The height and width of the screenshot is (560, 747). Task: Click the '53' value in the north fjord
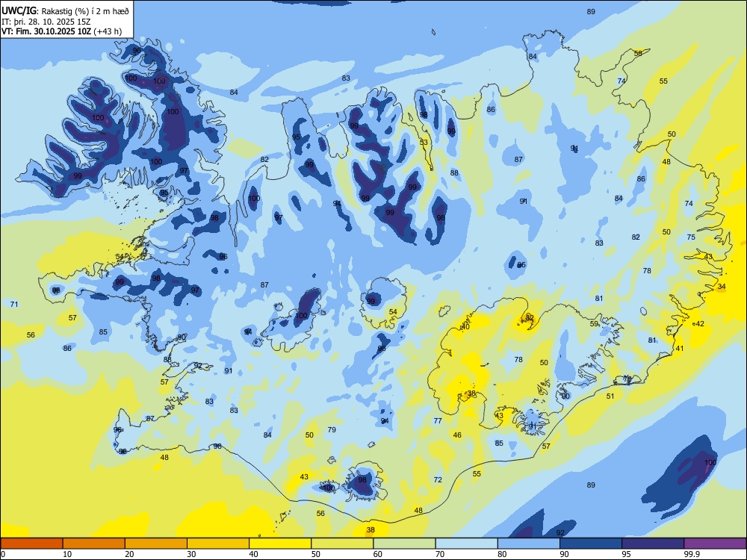point(424,142)
